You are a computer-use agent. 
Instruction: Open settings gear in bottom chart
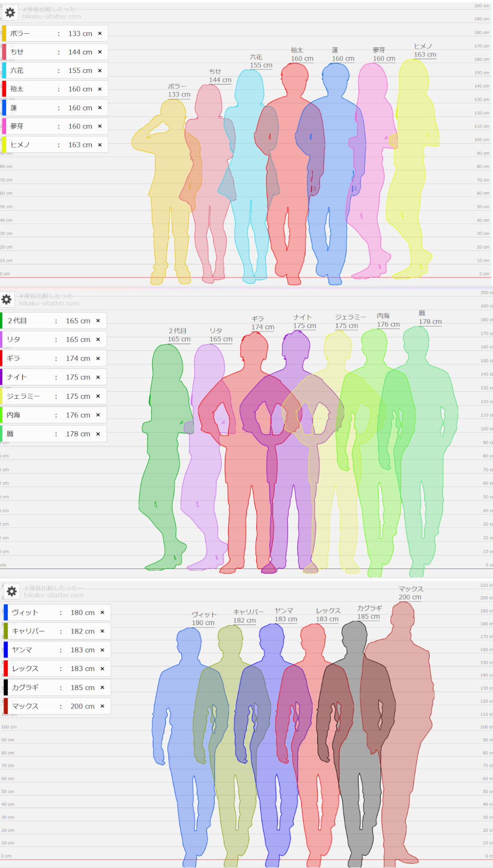tap(12, 591)
